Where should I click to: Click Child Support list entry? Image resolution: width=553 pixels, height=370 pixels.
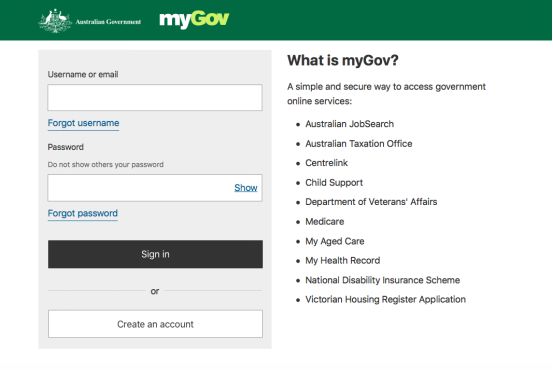pos(334,183)
